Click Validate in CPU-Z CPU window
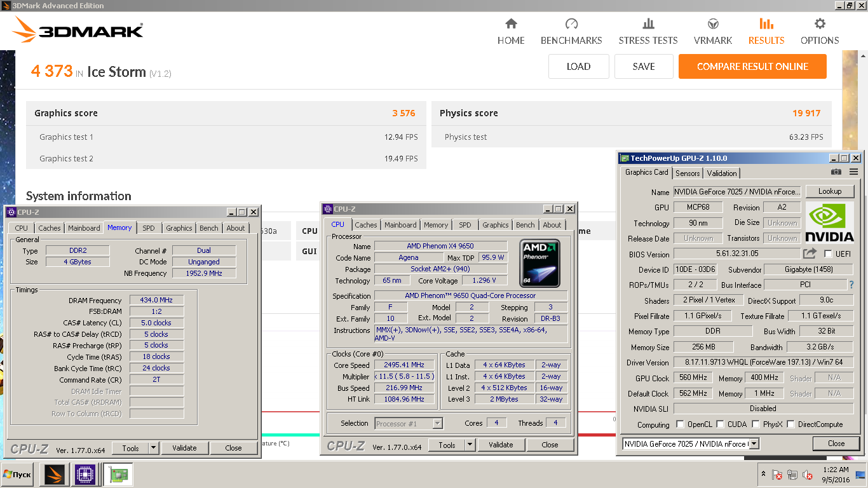868x488 pixels. coord(501,445)
